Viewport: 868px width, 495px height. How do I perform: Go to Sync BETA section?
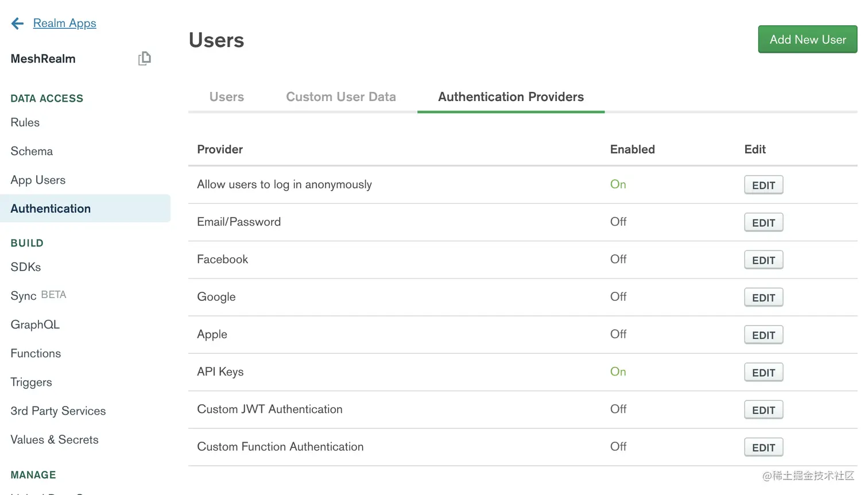click(38, 295)
